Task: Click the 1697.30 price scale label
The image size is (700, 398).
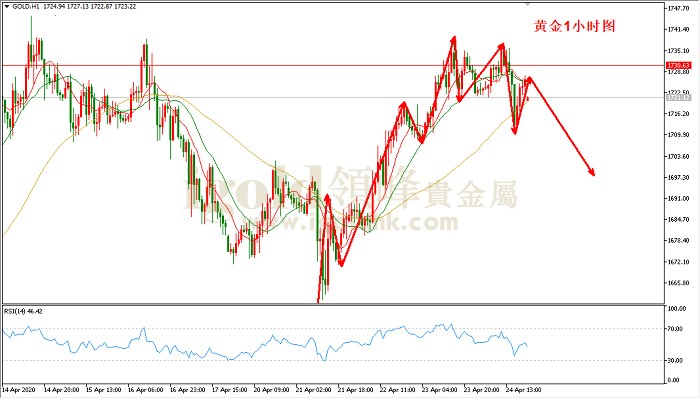Action: click(678, 177)
